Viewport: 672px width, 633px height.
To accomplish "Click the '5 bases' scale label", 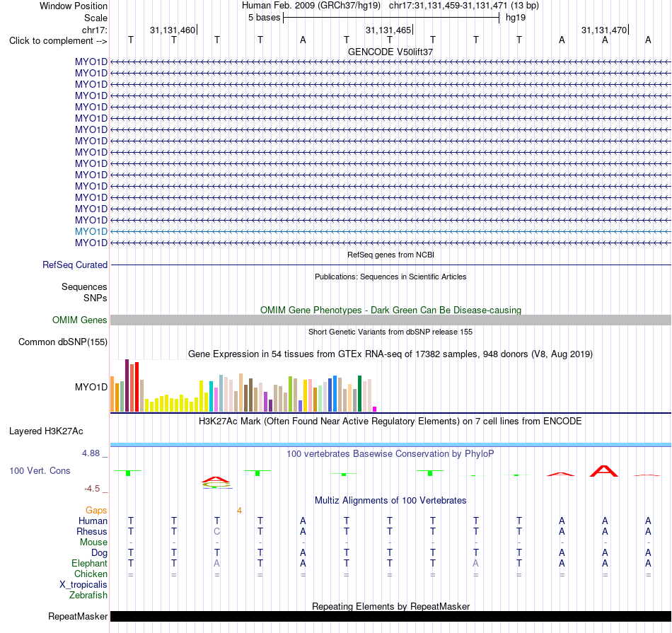I will (264, 18).
